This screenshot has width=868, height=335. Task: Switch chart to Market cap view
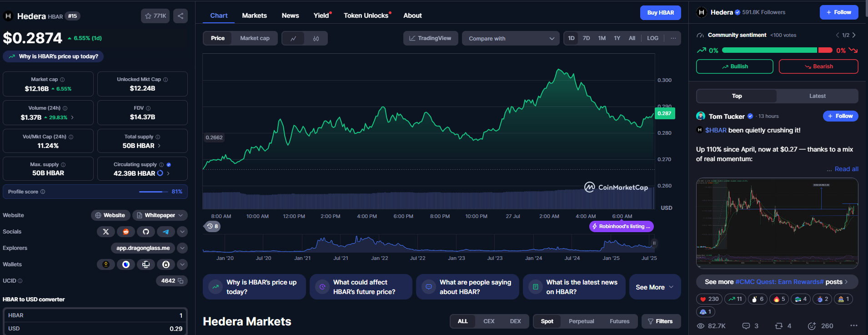click(255, 38)
